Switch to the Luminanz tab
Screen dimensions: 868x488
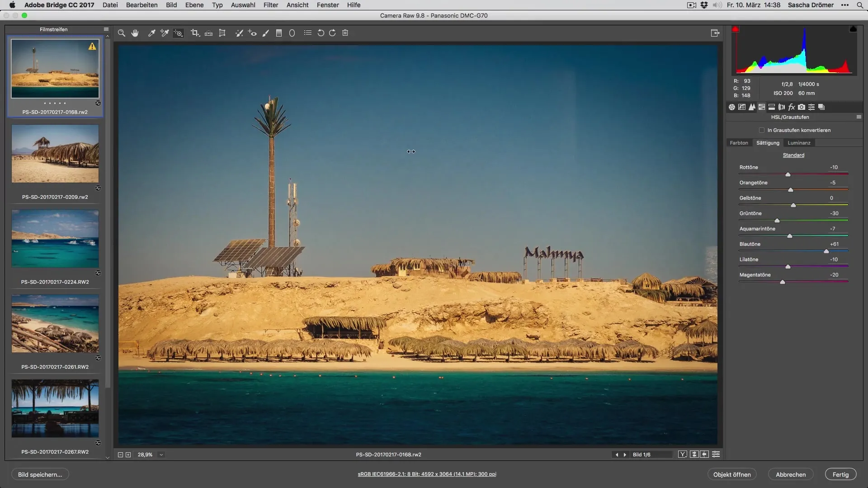point(799,143)
